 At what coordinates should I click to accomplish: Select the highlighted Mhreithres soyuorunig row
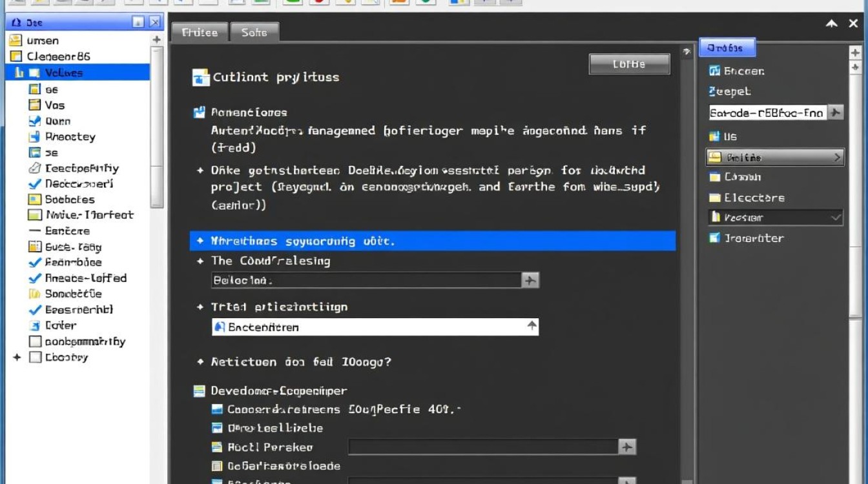point(433,241)
